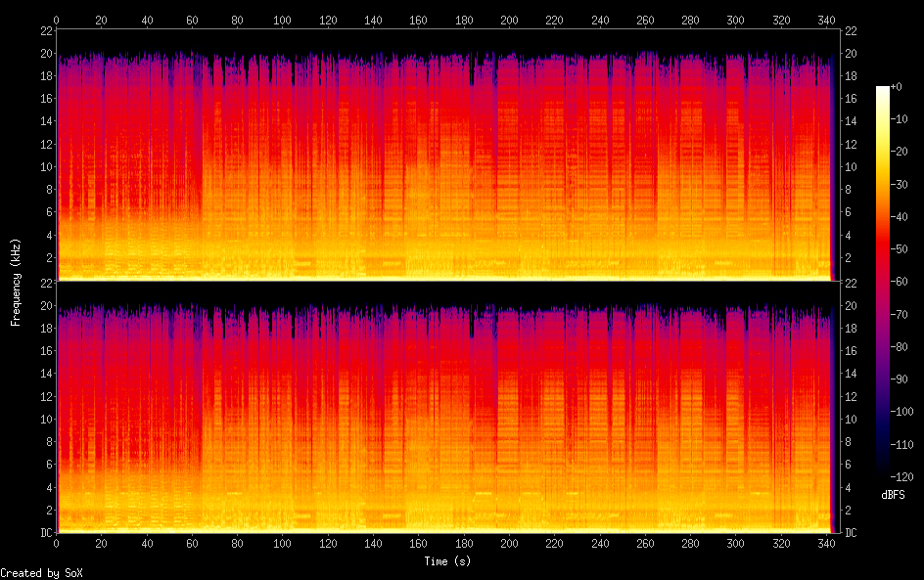Select 260 second mark on top time axis

click(x=645, y=20)
